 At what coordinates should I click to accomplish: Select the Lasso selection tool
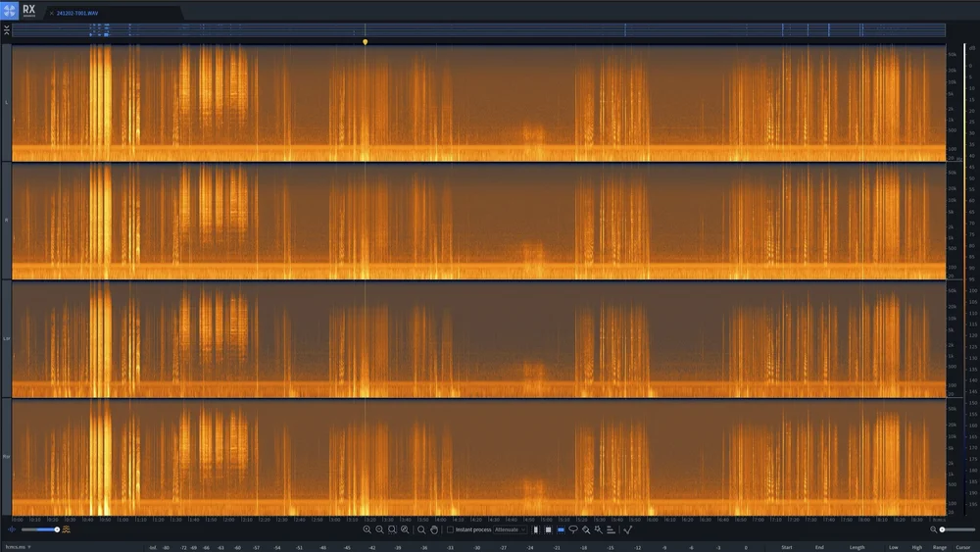[573, 529]
